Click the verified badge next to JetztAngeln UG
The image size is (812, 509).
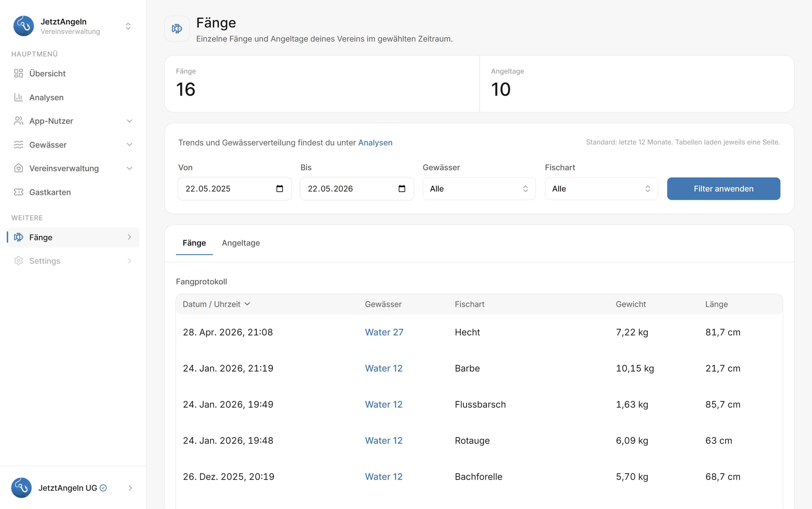click(104, 488)
